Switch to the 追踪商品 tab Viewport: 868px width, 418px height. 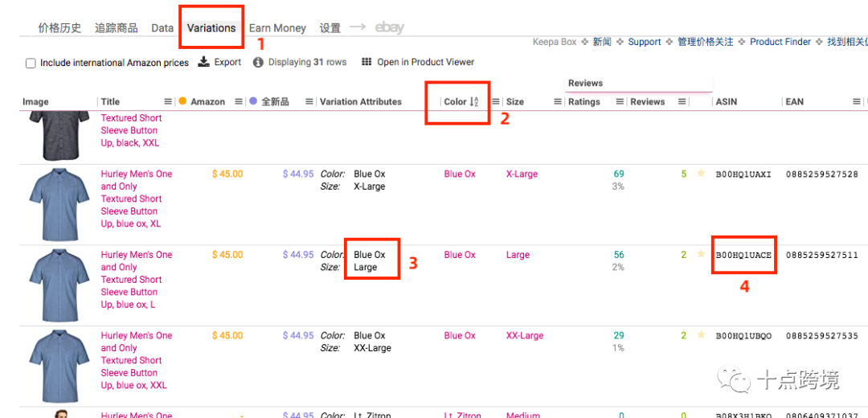click(117, 27)
